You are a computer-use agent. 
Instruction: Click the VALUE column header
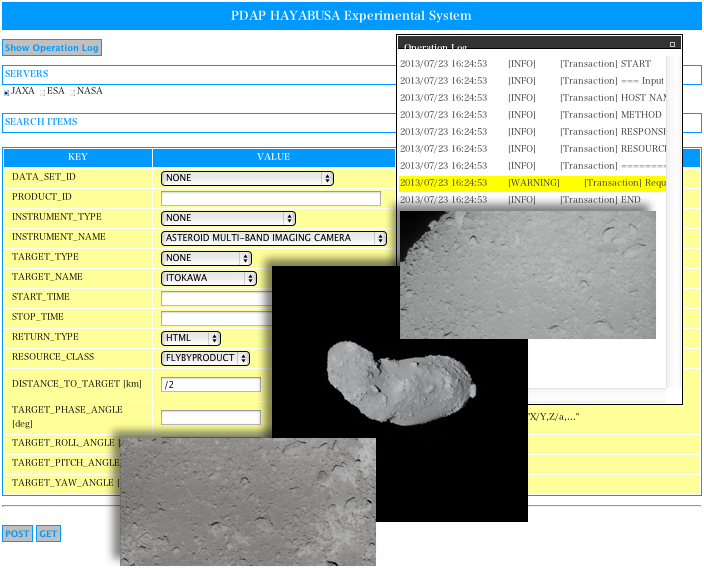point(273,157)
